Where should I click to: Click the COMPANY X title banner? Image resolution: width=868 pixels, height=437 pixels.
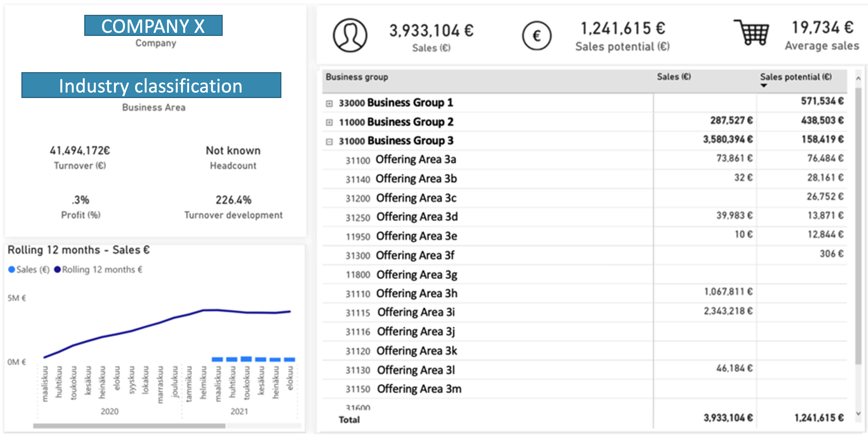pyautogui.click(x=153, y=26)
